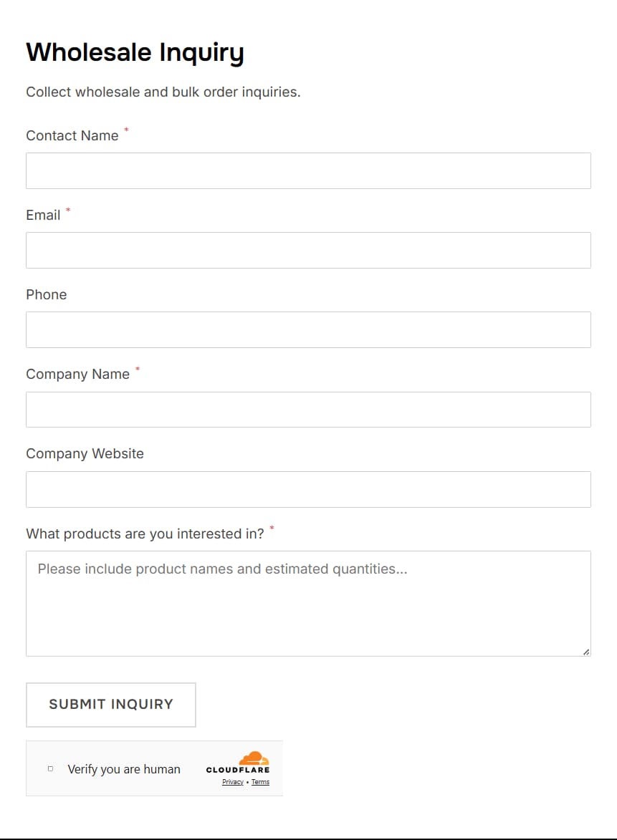Click the Submit Inquiry button

pyautogui.click(x=110, y=705)
